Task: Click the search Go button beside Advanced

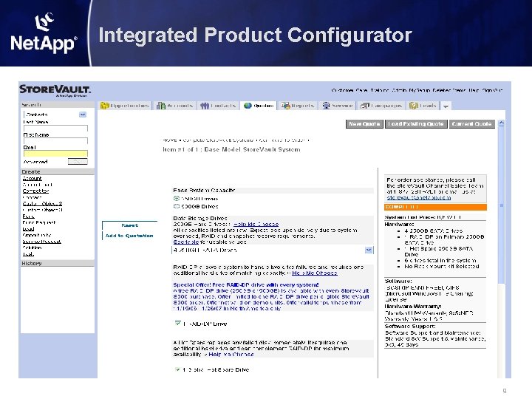Action: (x=78, y=162)
